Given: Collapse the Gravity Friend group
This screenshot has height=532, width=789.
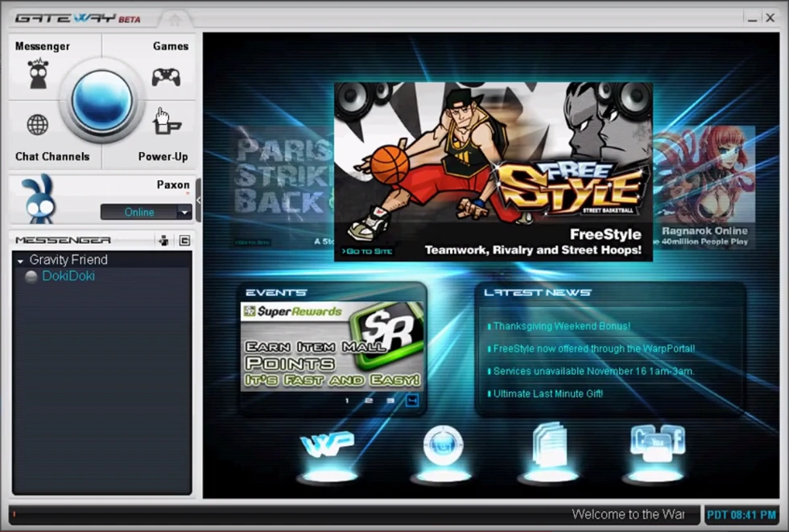Looking at the screenshot, I should (x=20, y=261).
